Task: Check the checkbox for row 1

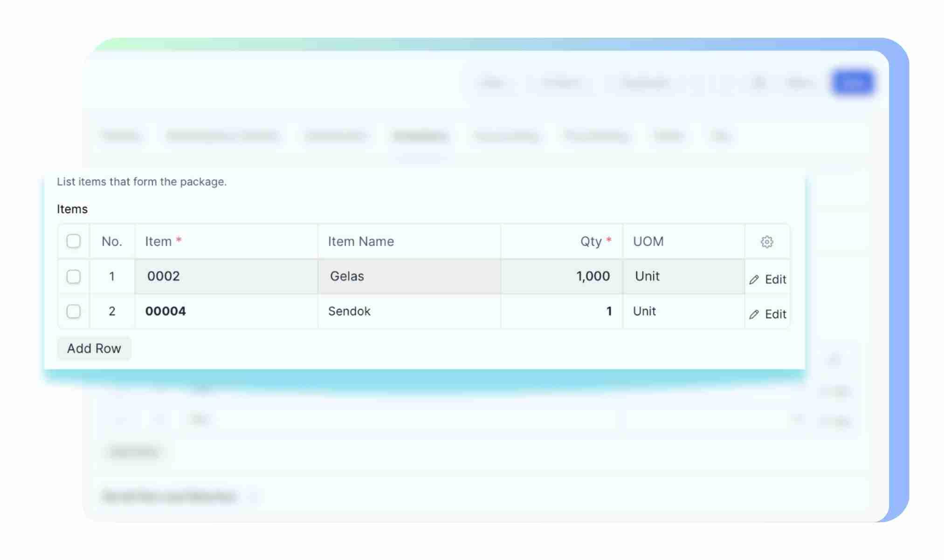Action: [74, 277]
